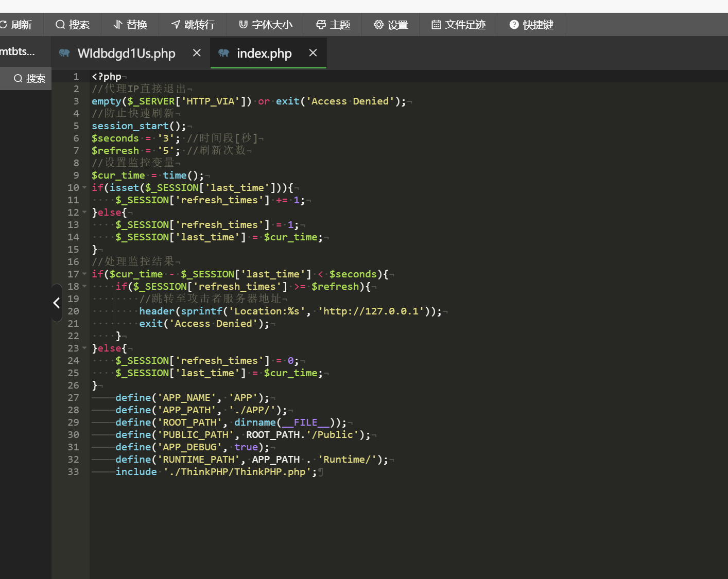This screenshot has height=579, width=728.
Task: Click the refresh icon in toolbar
Action: click(4, 25)
